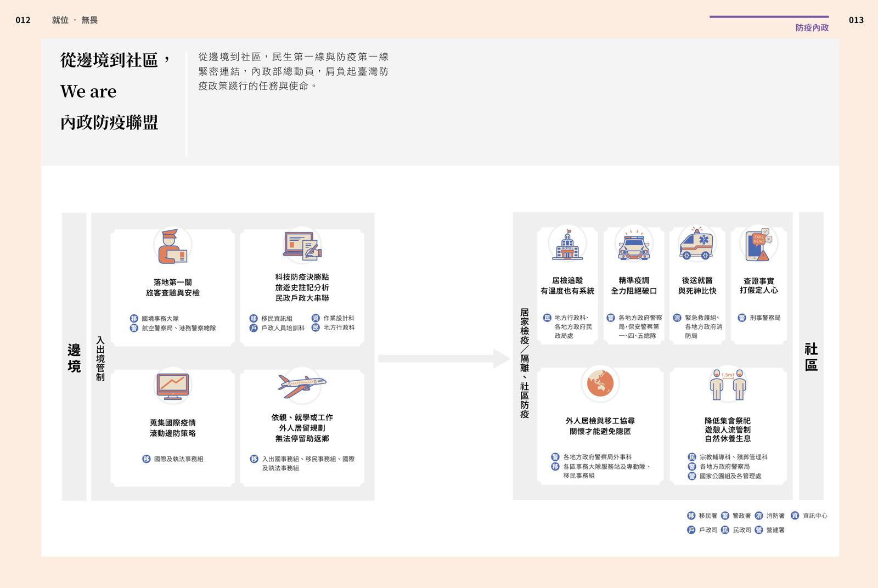Viewport: 878px width, 588px height.
Task: Click the computer document icon above 科技防疫決勝點
Action: coord(302,246)
